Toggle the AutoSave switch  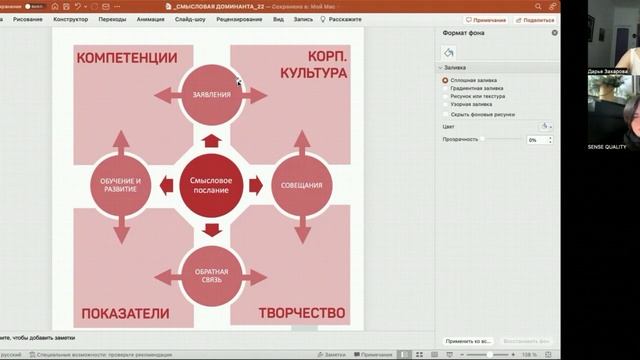(34, 7)
